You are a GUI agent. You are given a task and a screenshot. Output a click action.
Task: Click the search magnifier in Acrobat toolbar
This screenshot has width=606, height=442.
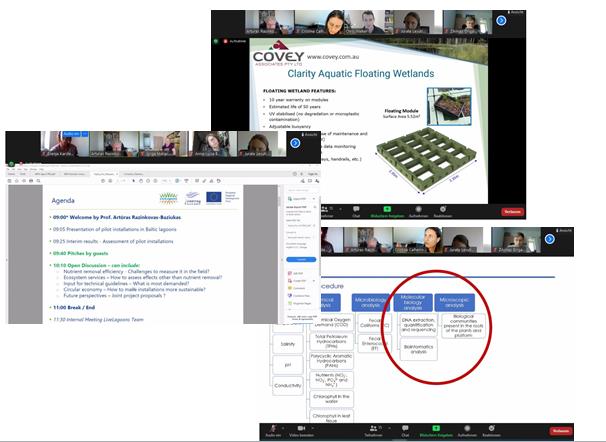[38, 181]
